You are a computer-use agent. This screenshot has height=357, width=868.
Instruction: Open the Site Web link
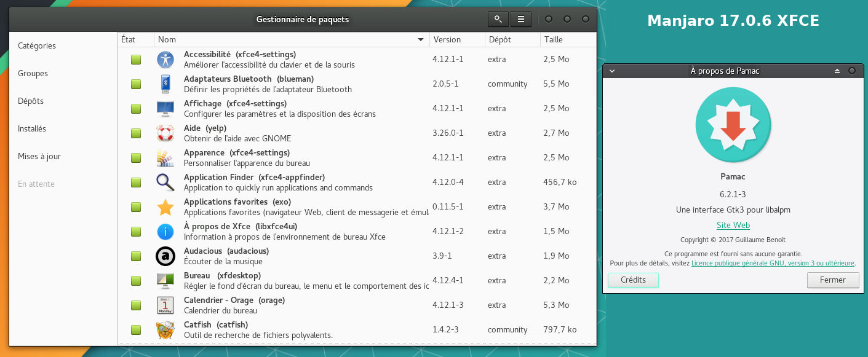click(733, 226)
